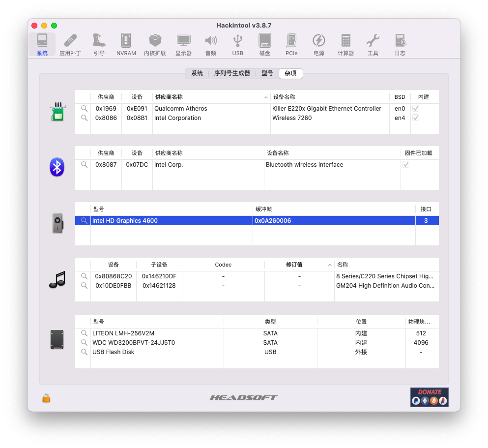
Task: Toggle the 内建 checkbox for en0
Action: coord(415,108)
